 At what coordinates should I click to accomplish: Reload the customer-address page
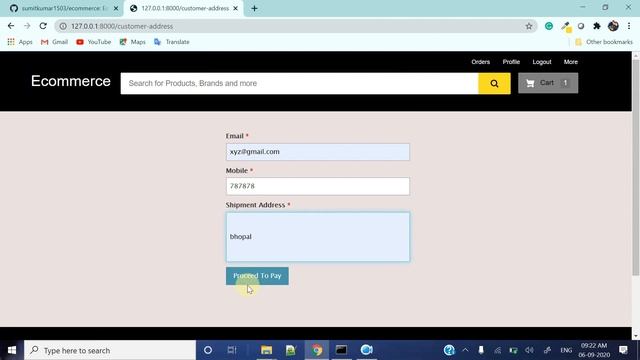[x=43, y=26]
